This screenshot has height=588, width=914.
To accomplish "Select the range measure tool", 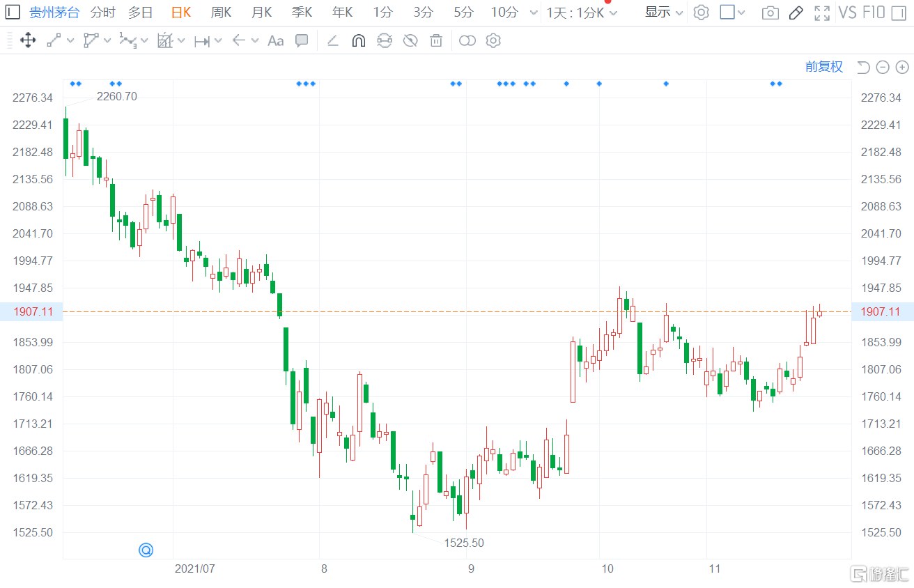I will (202, 41).
